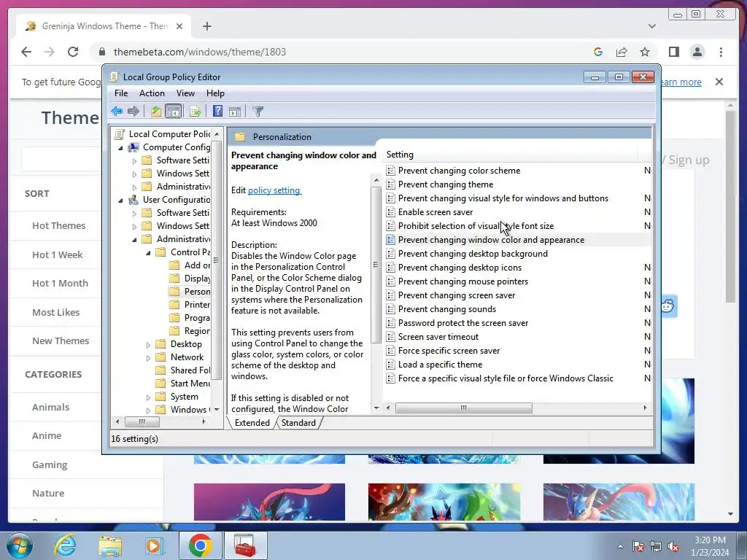The height and width of the screenshot is (560, 747).
Task: Select Screen saver timeout setting
Action: 438,337
